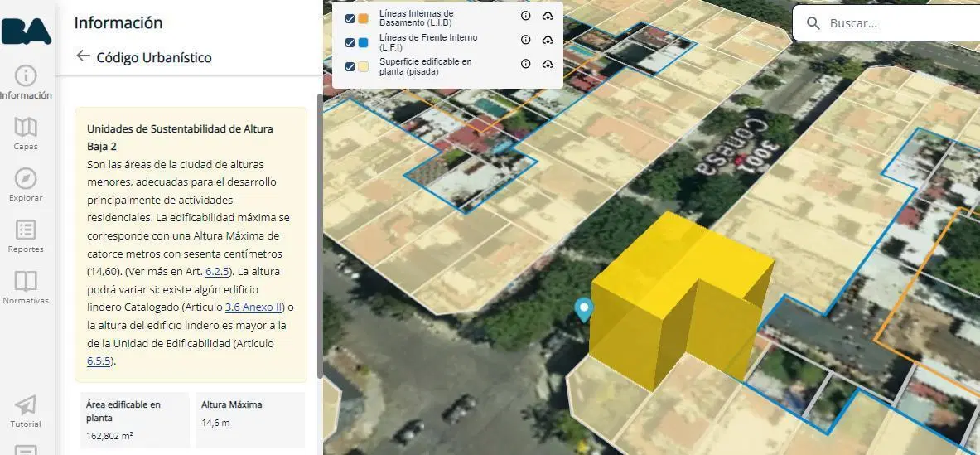The image size is (980, 455).
Task: Click the blue location pin on map
Action: click(584, 309)
